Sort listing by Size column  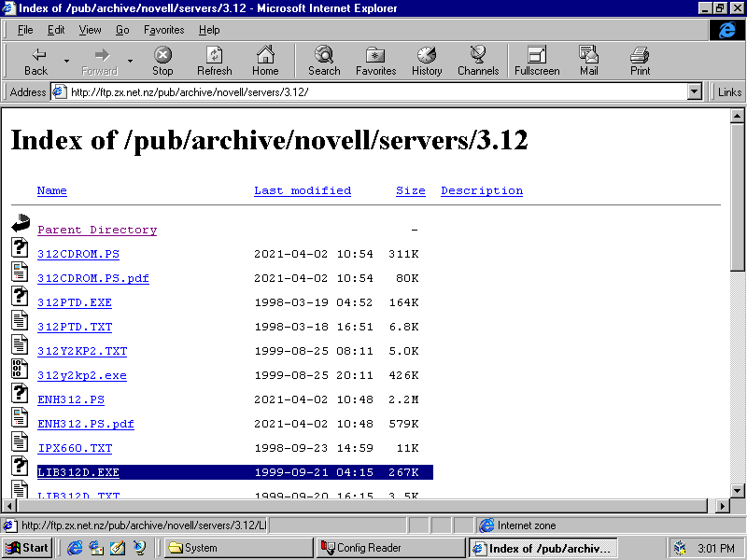tap(410, 190)
